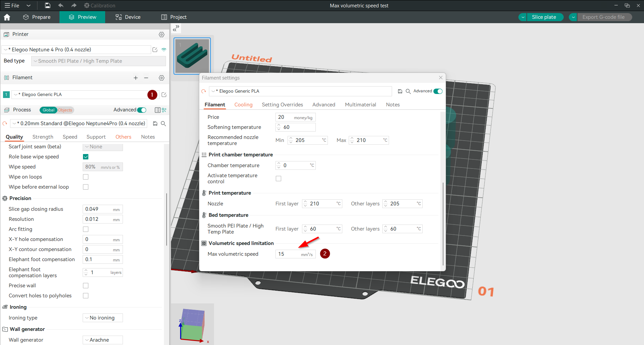Open the Others process tab
The image size is (644, 345).
coord(123,137)
